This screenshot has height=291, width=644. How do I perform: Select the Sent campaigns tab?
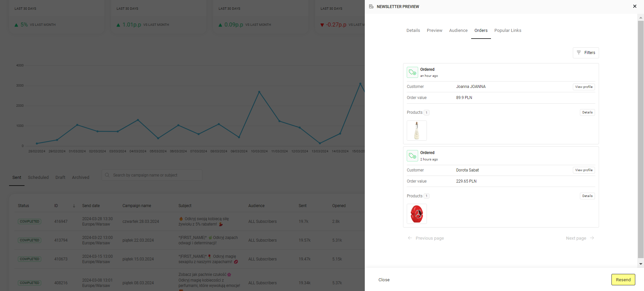click(17, 178)
